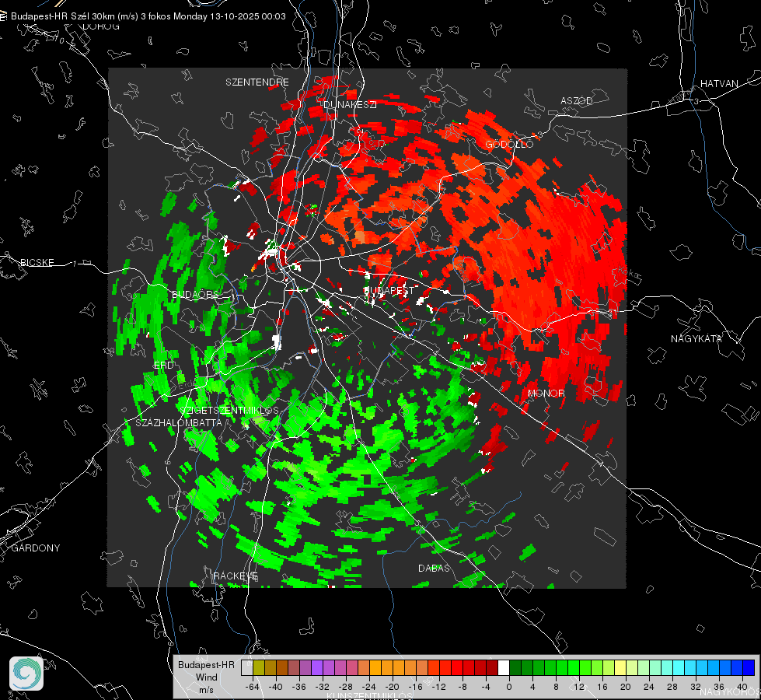Click the BICSKE city label
The image size is (761, 700).
tap(37, 262)
